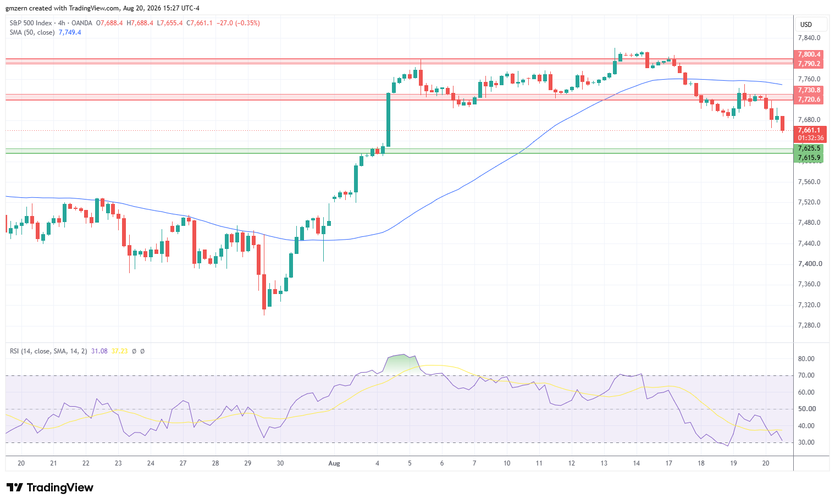Click the "Aug" date axis label
Screen dimensions: 835x504
(334, 463)
